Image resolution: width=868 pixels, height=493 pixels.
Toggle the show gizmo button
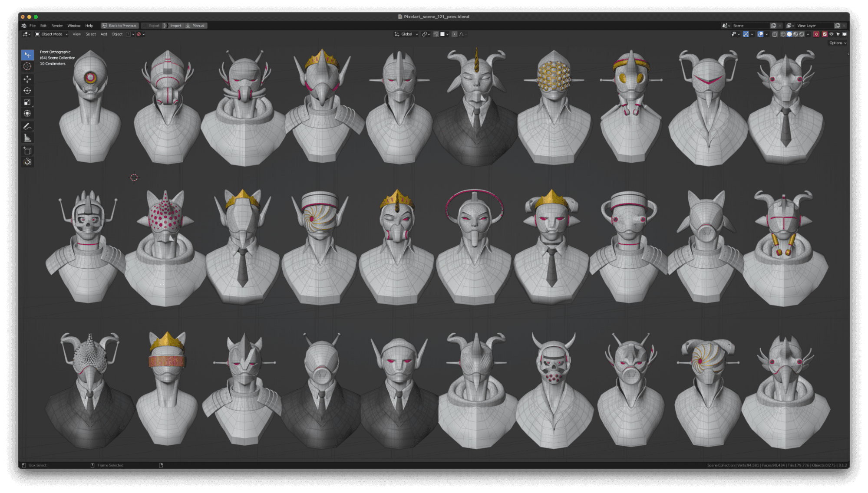tap(746, 34)
